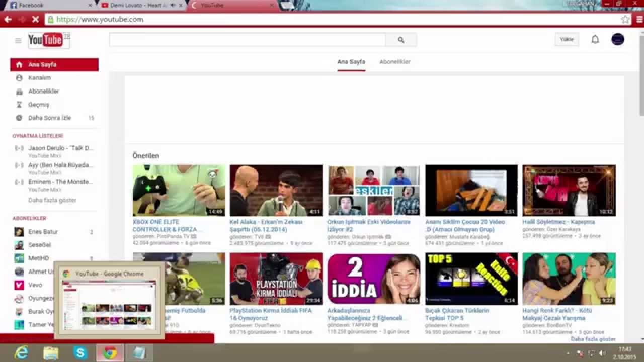Open the YouTube guide hamburger menu
The image size is (644, 362).
(18, 41)
